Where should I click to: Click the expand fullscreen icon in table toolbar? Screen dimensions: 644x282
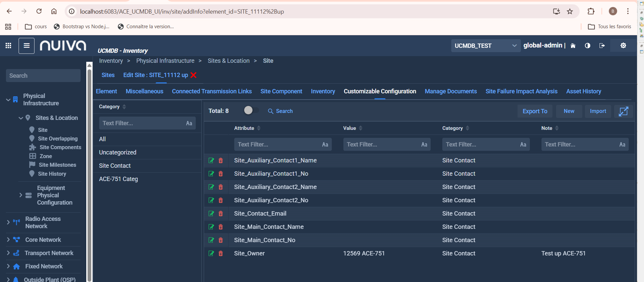[x=623, y=111]
